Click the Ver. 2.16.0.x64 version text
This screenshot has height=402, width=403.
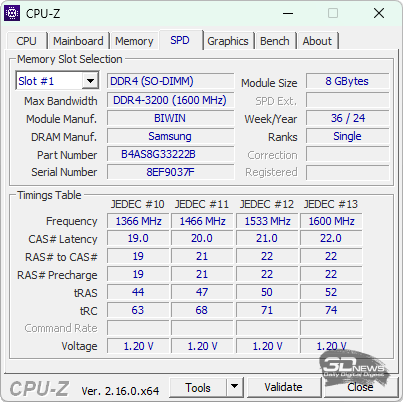point(120,391)
